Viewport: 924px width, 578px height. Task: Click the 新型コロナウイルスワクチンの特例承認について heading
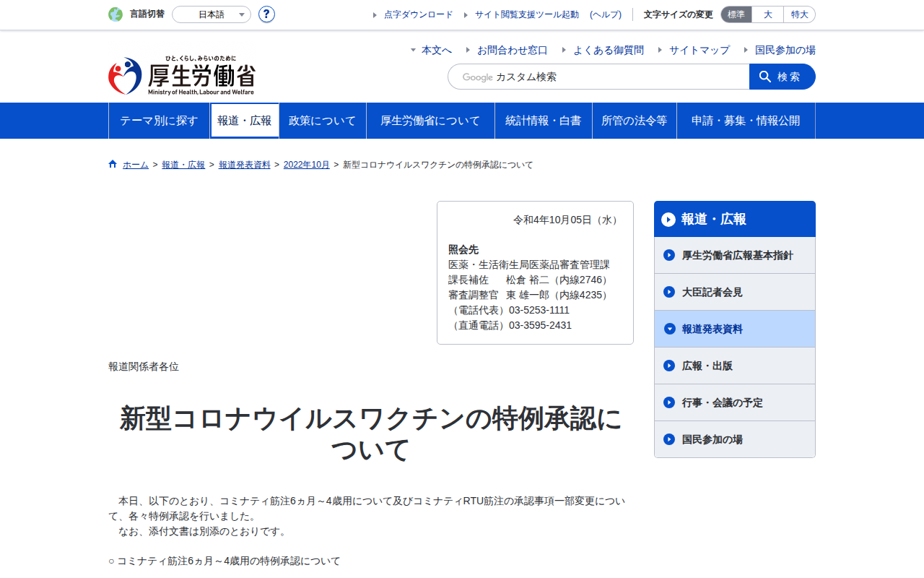(x=370, y=434)
